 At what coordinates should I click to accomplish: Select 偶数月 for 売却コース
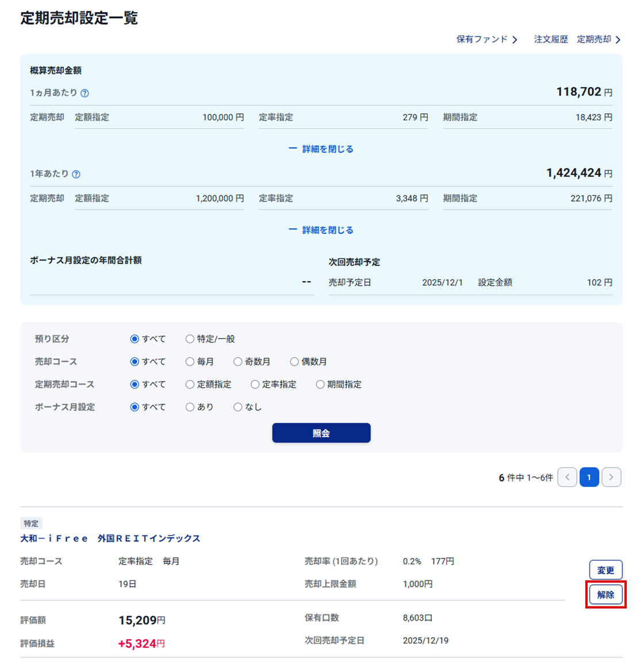[x=294, y=361]
